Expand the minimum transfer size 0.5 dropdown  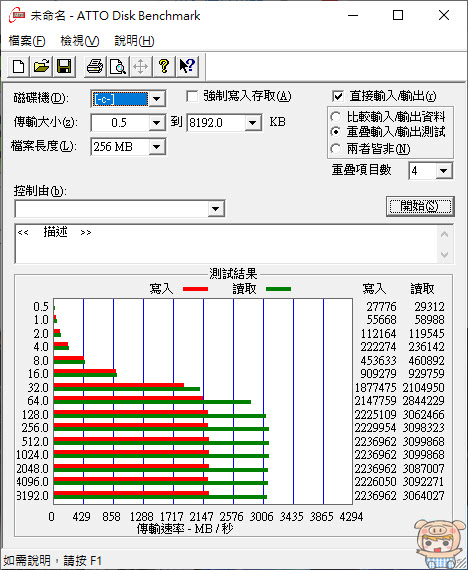[x=157, y=123]
